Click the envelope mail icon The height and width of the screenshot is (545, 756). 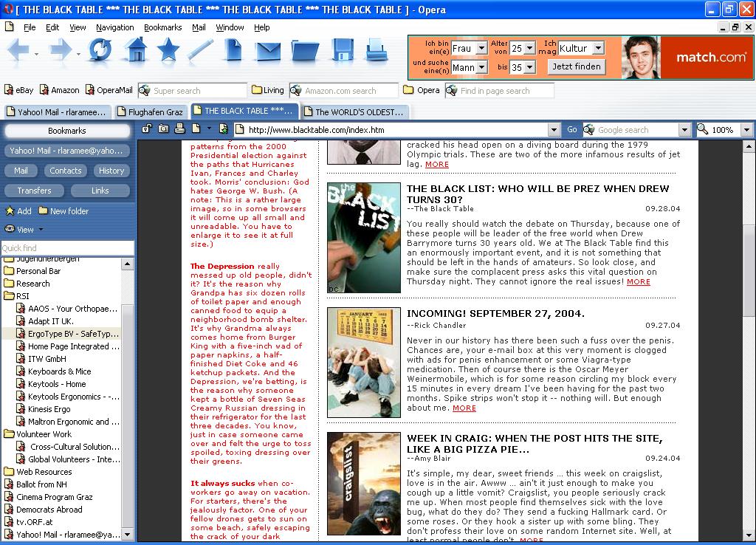[x=268, y=51]
